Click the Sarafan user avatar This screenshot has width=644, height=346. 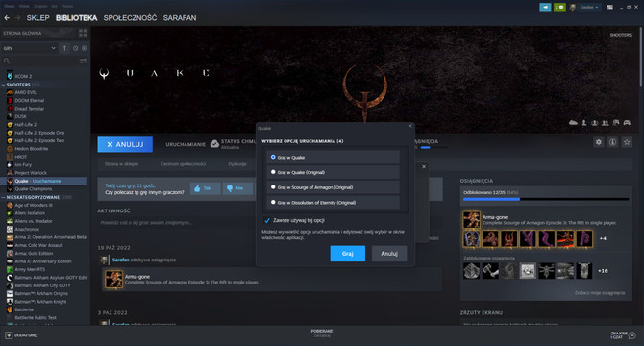(x=573, y=7)
